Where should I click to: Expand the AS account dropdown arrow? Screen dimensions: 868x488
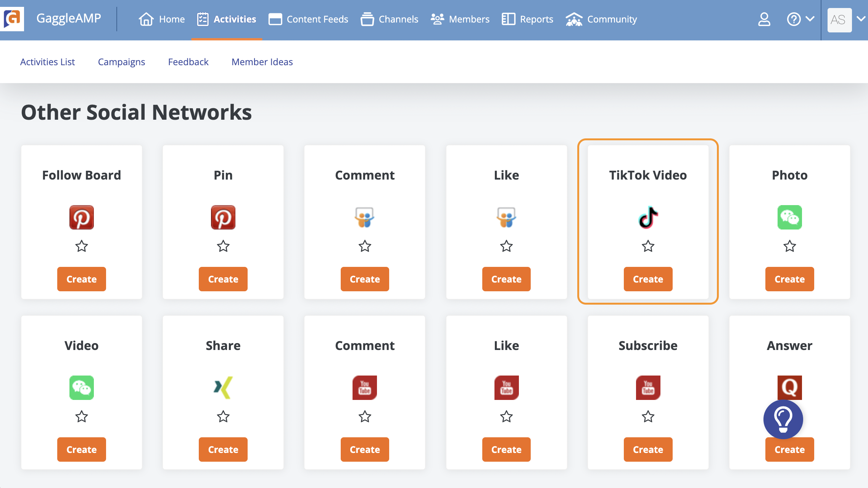click(861, 19)
